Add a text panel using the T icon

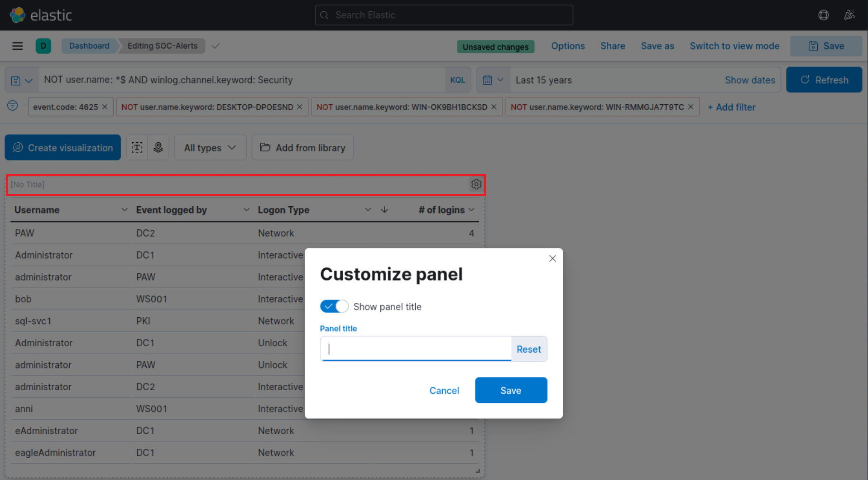137,147
